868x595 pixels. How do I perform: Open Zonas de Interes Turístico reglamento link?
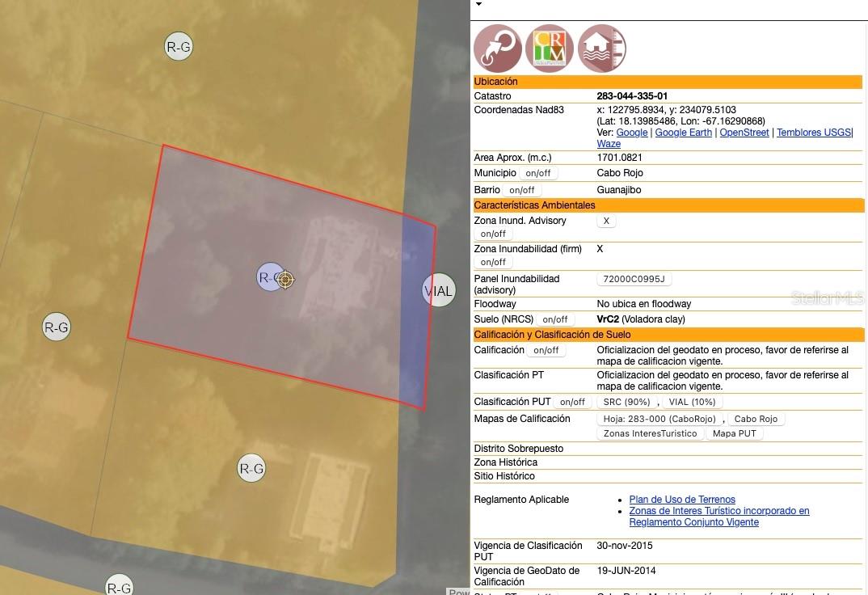[719, 517]
